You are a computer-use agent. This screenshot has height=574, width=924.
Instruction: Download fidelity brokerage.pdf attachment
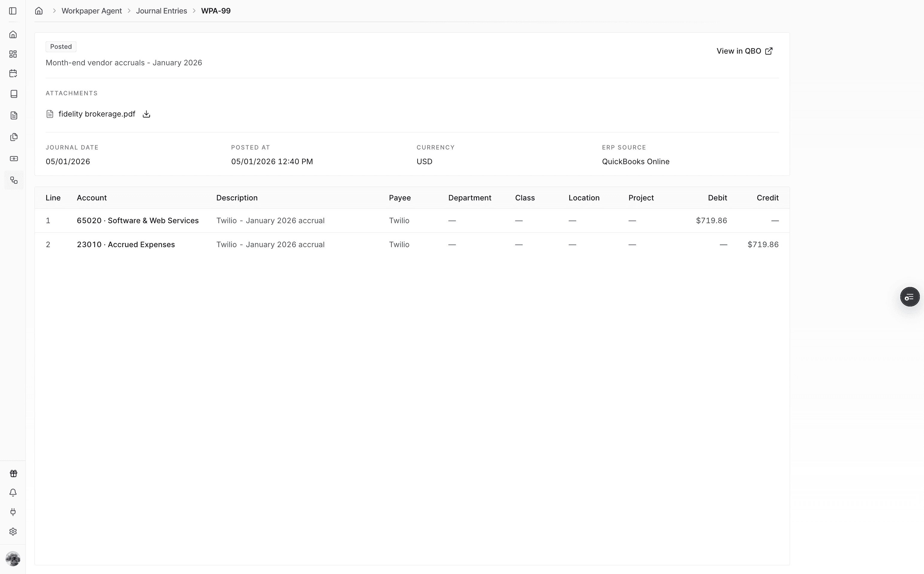(146, 114)
